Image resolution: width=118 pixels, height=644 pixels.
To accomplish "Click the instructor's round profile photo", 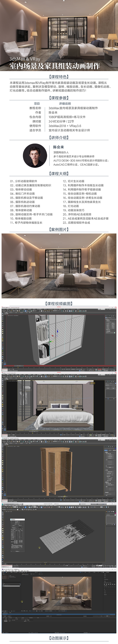I will click(35, 156).
